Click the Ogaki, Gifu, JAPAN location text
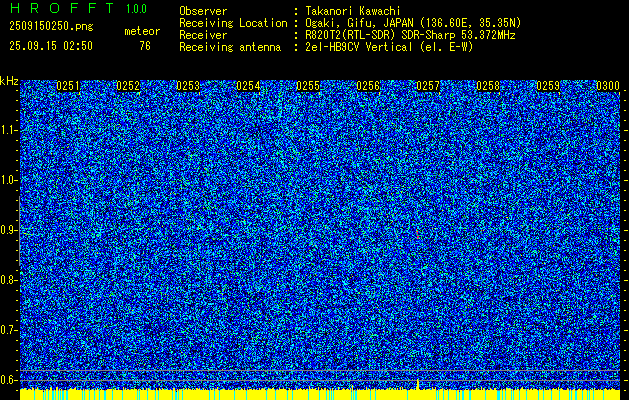 click(413, 23)
